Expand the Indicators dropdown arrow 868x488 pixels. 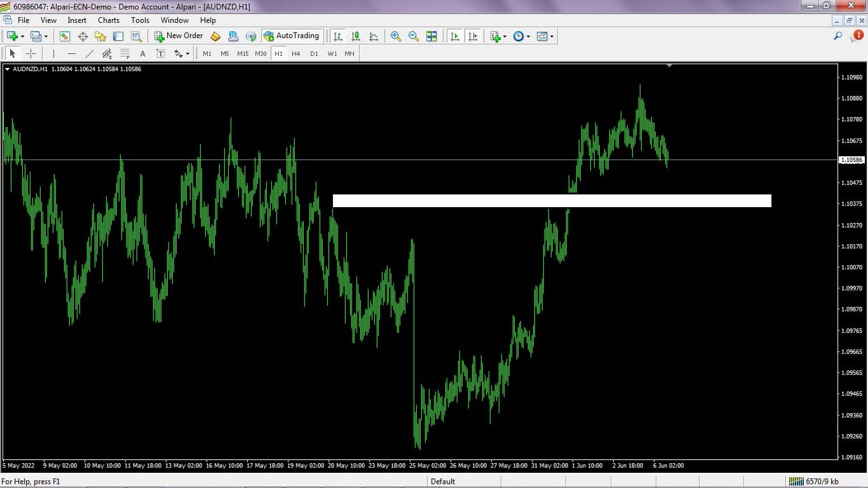pyautogui.click(x=505, y=36)
